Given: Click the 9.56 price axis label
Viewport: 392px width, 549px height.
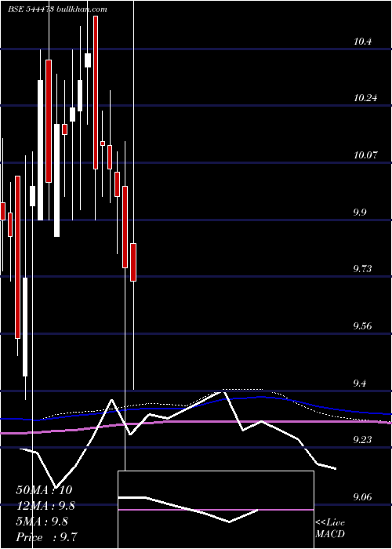Looking at the screenshot, I should point(362,326).
